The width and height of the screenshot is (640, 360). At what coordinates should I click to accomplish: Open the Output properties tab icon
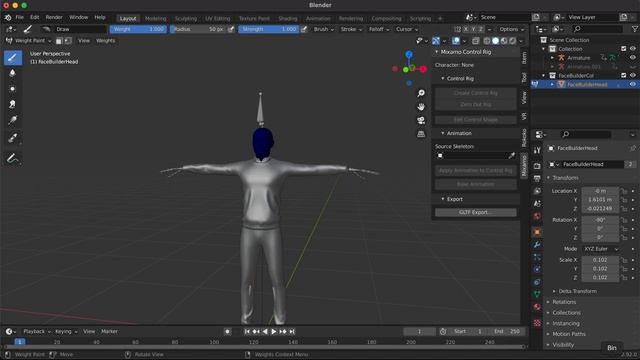537,178
